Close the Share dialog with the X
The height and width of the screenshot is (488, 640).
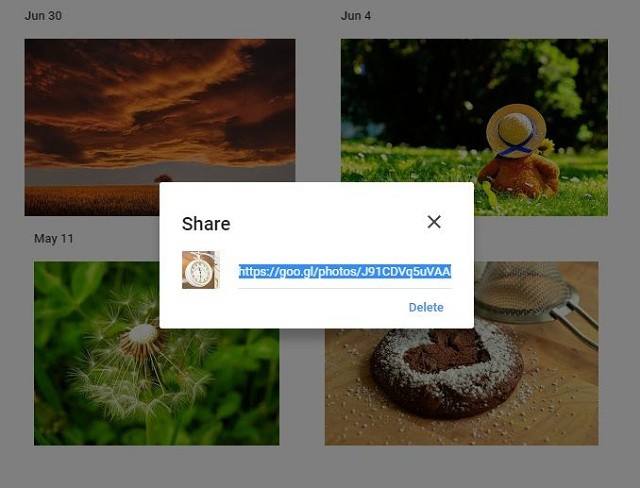coord(434,222)
